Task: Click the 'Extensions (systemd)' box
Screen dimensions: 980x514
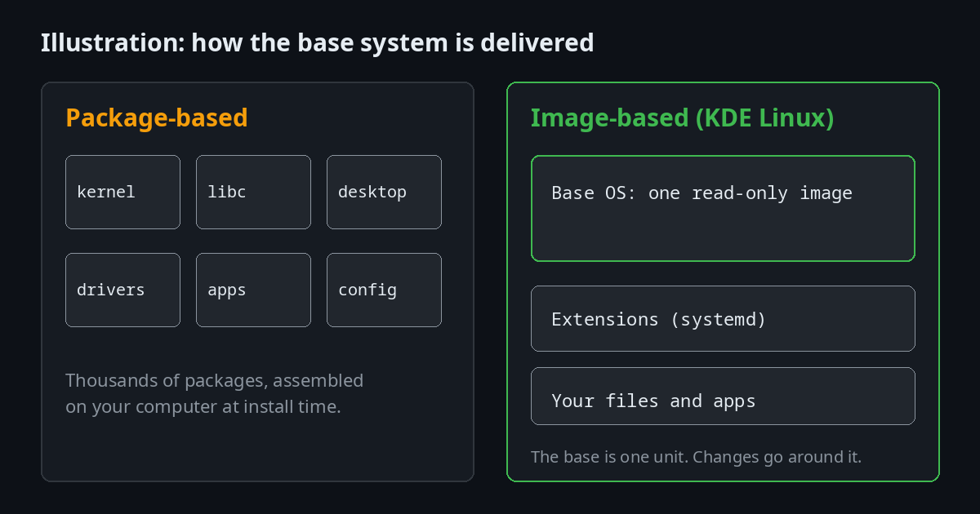Action: [x=723, y=318]
